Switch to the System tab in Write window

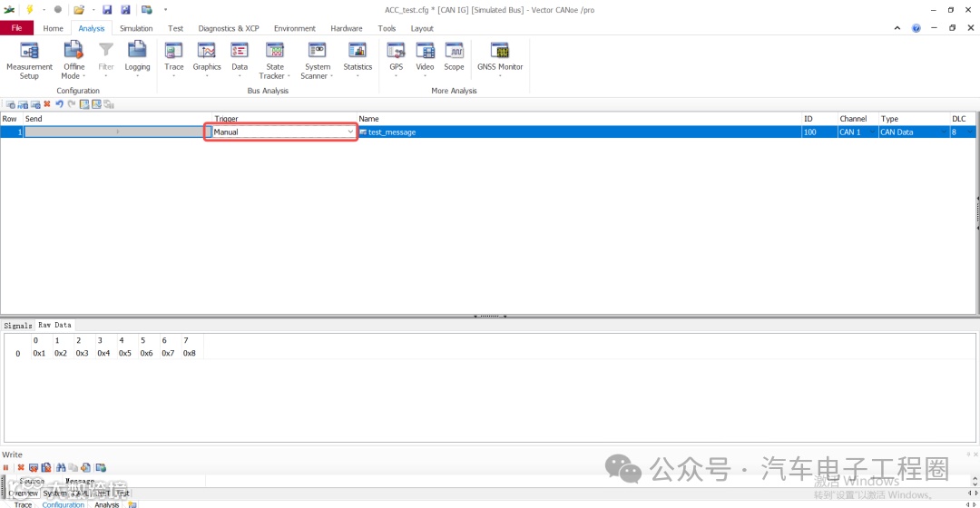(x=55, y=493)
